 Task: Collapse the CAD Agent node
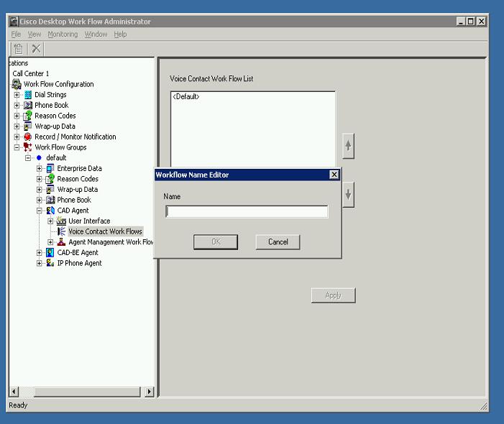pos(40,211)
